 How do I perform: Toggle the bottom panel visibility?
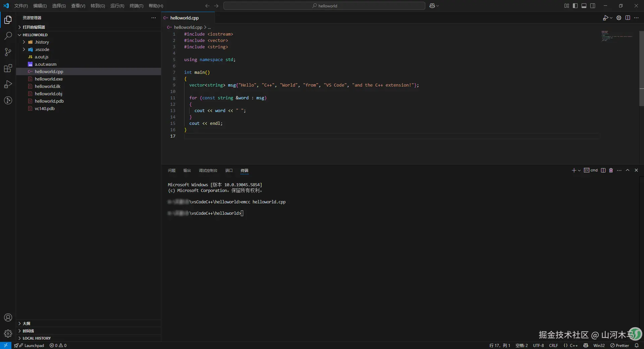584,6
